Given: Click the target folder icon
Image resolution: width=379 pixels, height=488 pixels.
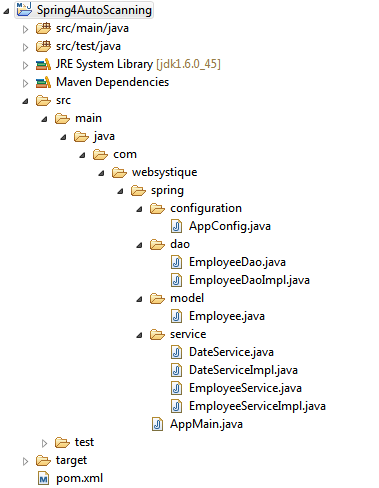Looking at the screenshot, I should tap(43, 461).
